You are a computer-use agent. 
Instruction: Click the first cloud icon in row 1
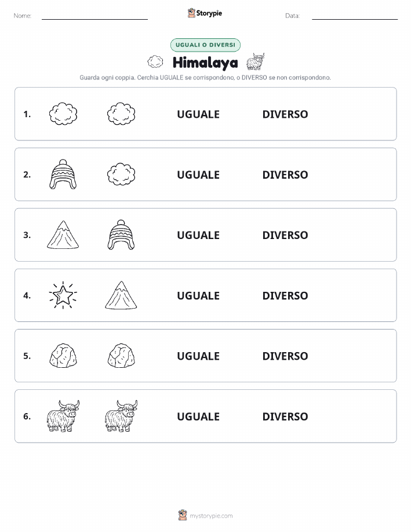click(63, 114)
